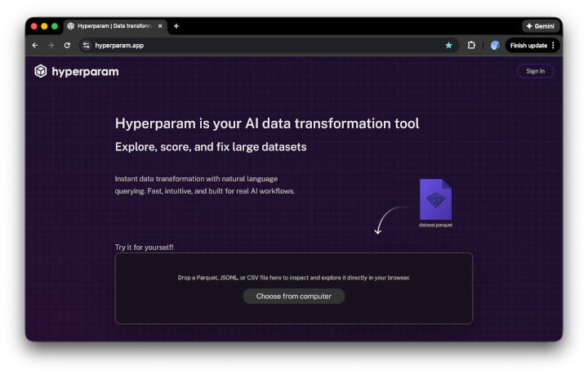Click the Finish update button
Screen dimensions: 588x375
point(528,46)
